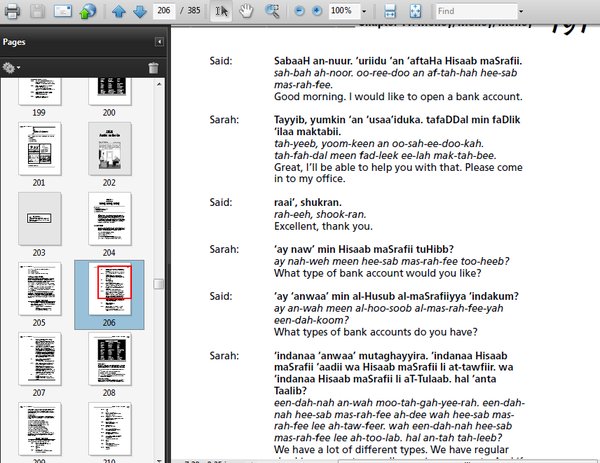
Task: Click the thumbnail panel scrollbar handle
Action: click(x=159, y=284)
